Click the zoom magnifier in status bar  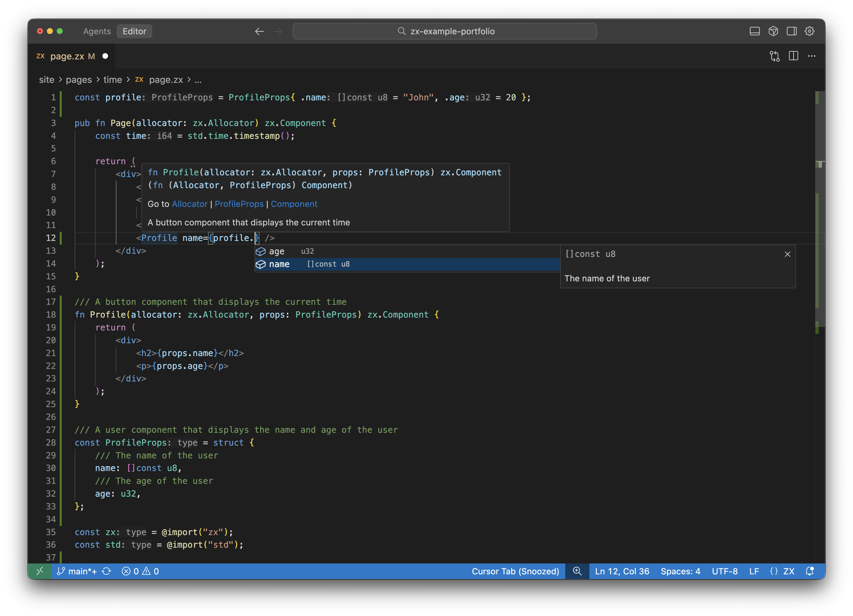point(577,571)
